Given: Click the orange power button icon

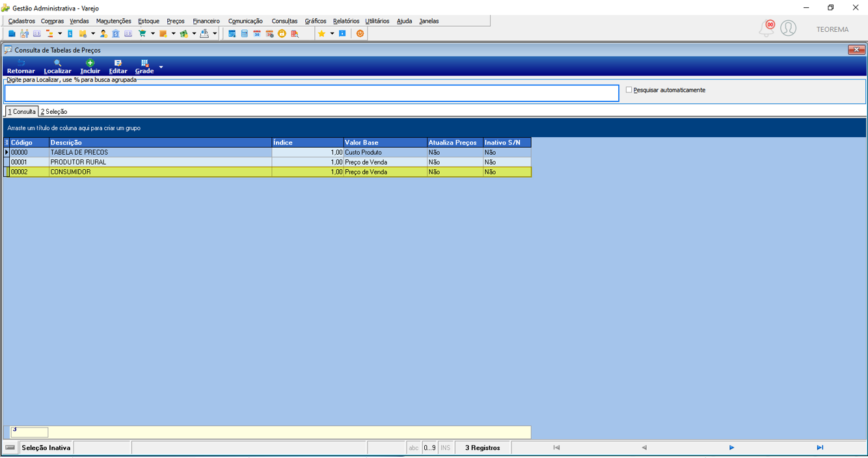Looking at the screenshot, I should (x=360, y=33).
